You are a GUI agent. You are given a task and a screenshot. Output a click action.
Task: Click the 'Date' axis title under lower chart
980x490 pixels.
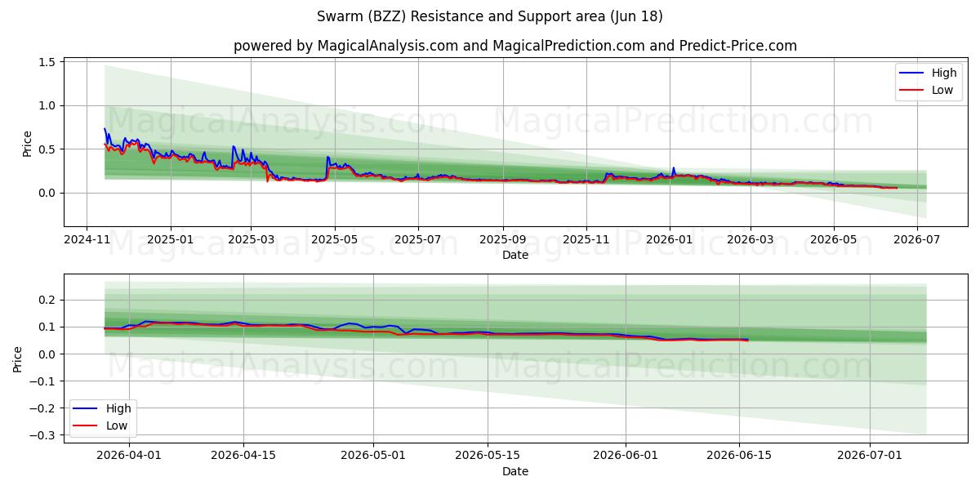coord(515,472)
